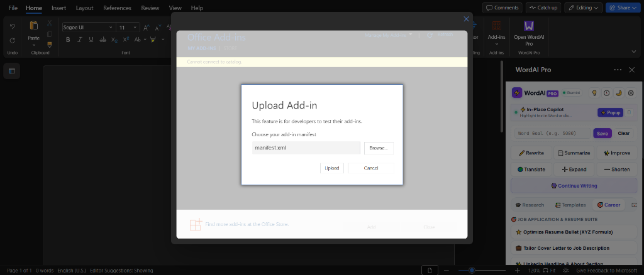Switch to the Layout ribbon tab
Viewport: 644px width, 275px height.
(x=85, y=8)
